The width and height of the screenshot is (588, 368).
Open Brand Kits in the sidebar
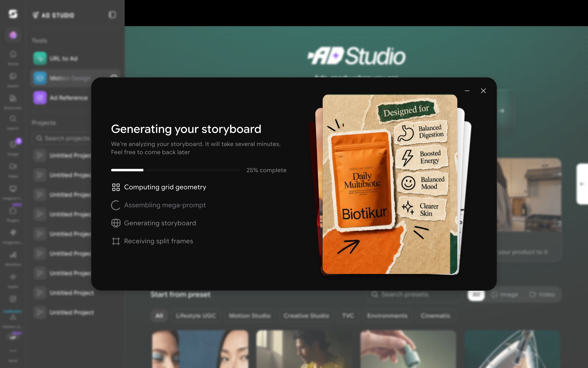coord(13,102)
